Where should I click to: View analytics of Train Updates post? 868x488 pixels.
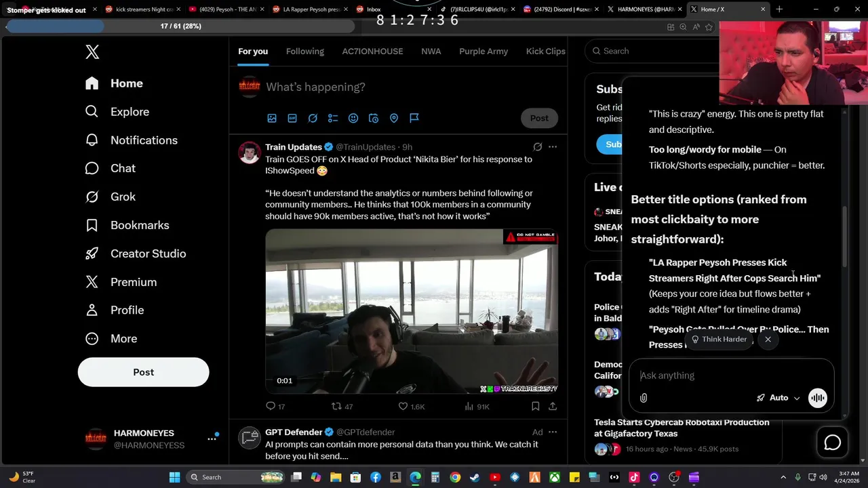tap(477, 407)
